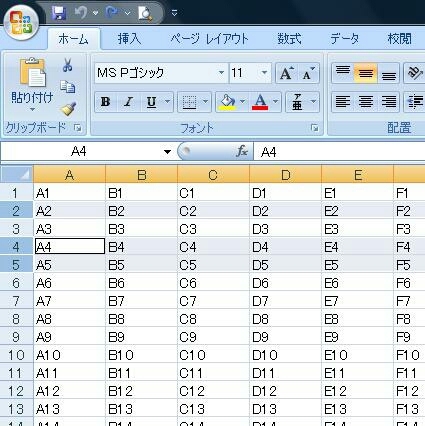Change text orientation with the angled icon

click(414, 73)
